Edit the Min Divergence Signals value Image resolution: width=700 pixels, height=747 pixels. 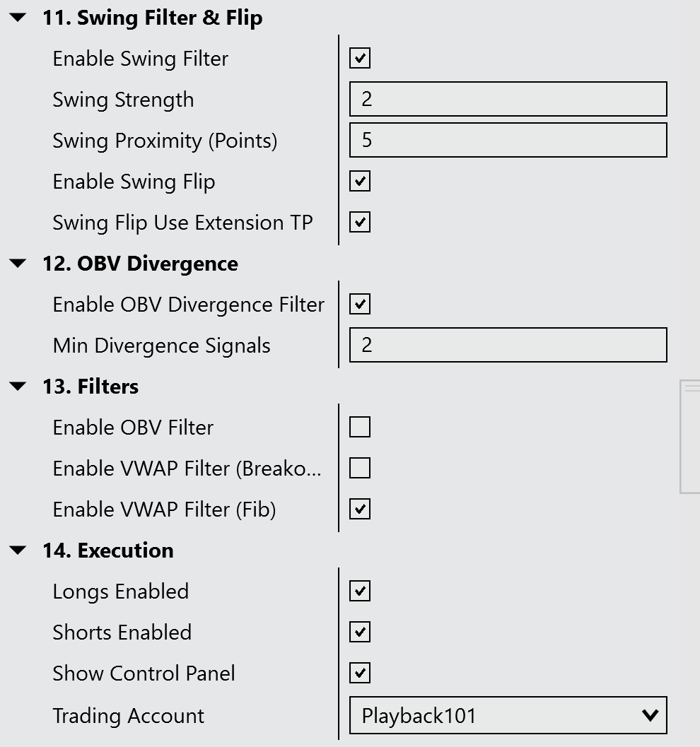point(508,346)
